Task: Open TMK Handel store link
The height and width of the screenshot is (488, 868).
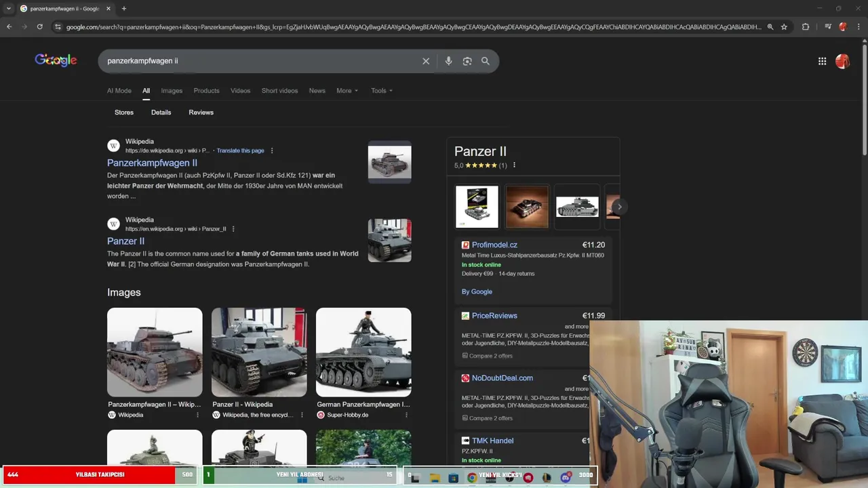Action: (492, 441)
